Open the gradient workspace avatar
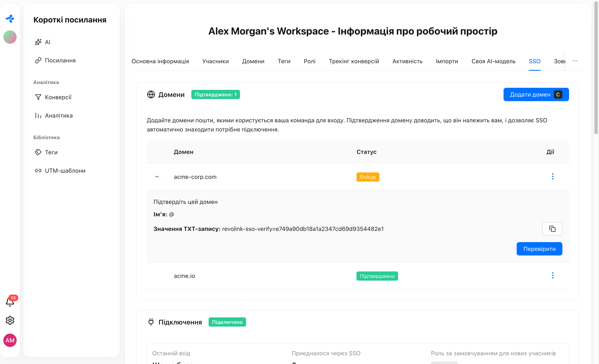The image size is (599, 364). pyautogui.click(x=10, y=37)
